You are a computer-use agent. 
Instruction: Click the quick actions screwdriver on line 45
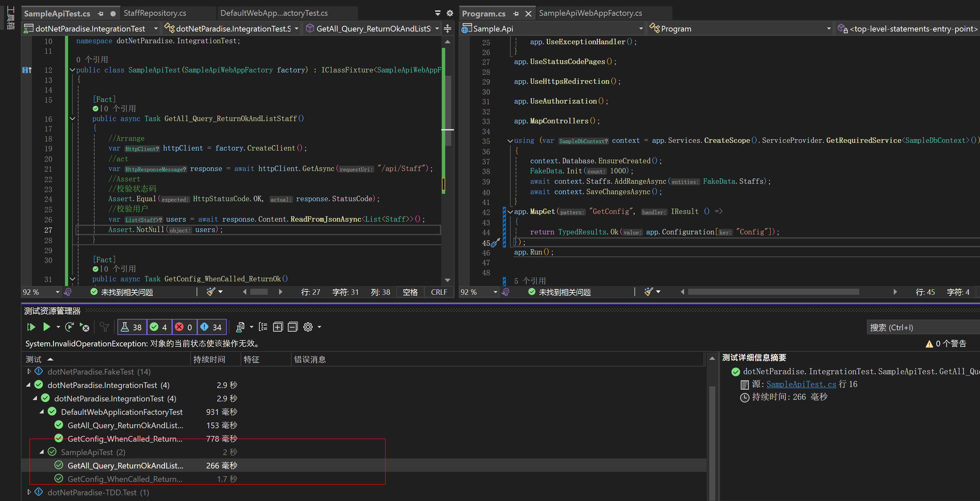(x=495, y=242)
